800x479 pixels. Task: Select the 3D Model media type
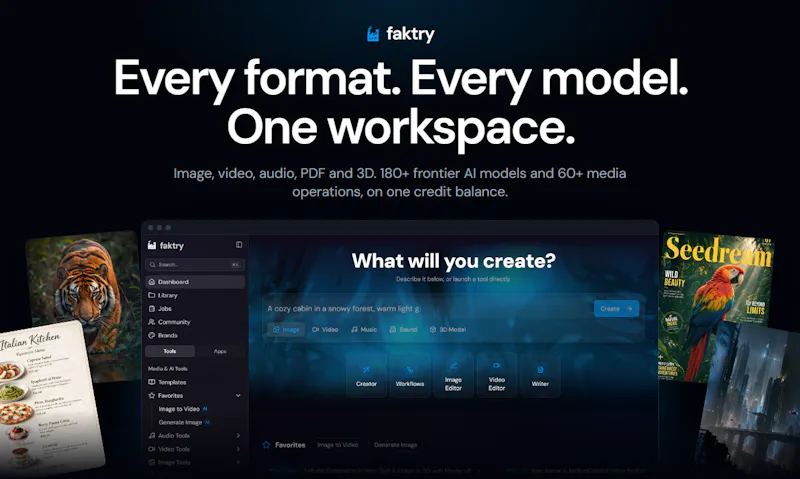(x=448, y=330)
